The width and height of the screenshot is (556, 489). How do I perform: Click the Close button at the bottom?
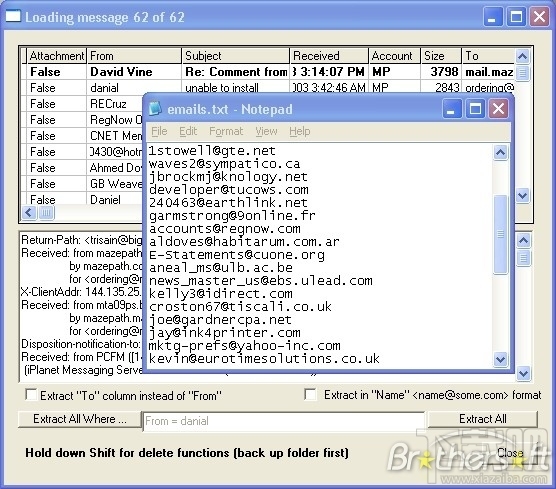[510, 453]
